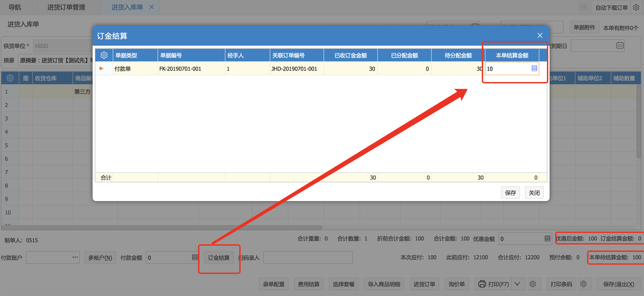Open the gear settings beside 打印条码

click(583, 284)
